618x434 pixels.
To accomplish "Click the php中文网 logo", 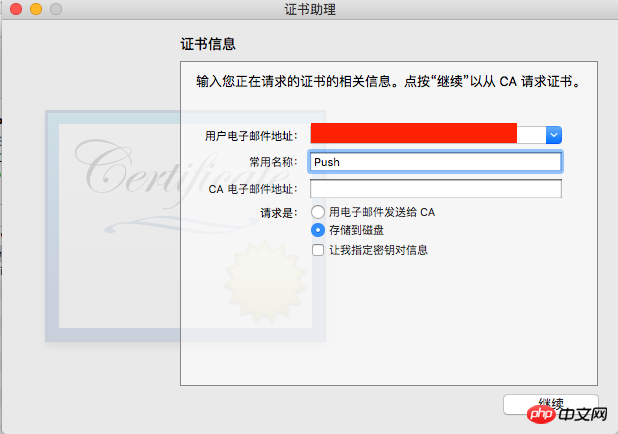I will point(567,414).
